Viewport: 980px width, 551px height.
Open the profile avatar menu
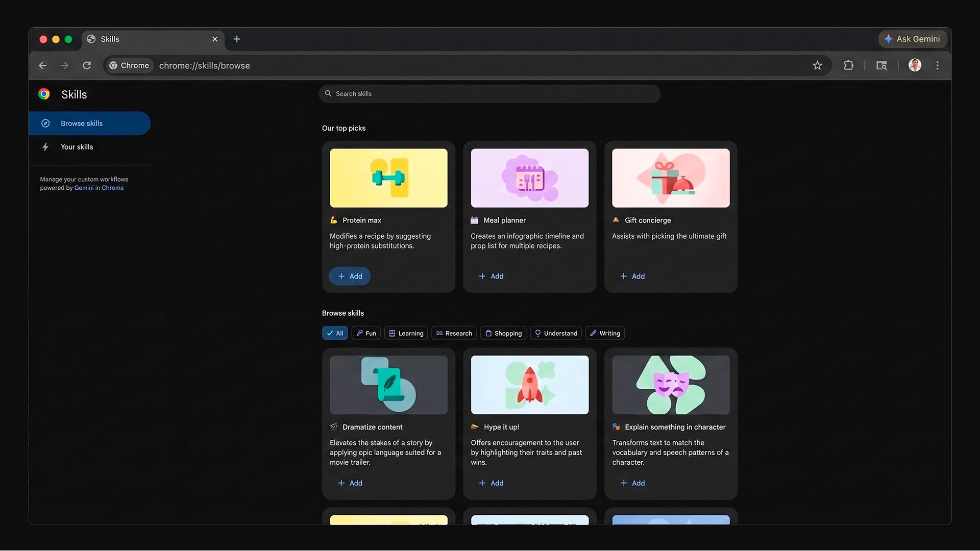915,65
